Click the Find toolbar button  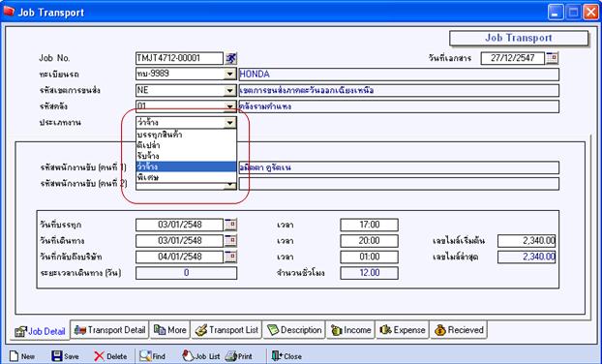click(152, 356)
